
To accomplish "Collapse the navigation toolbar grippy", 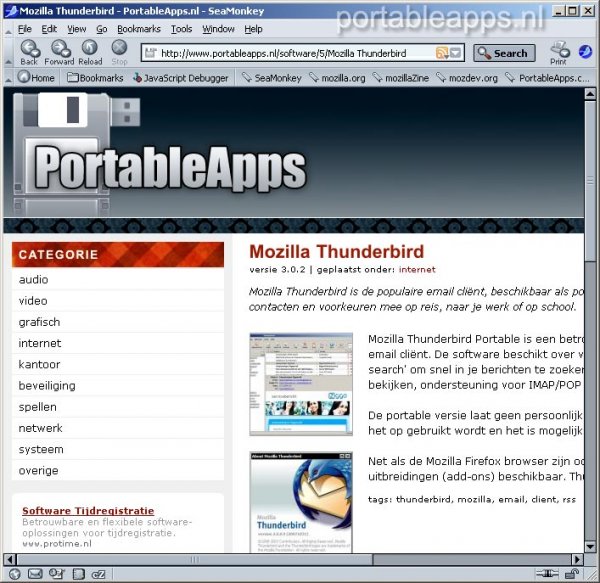I will tap(8, 53).
